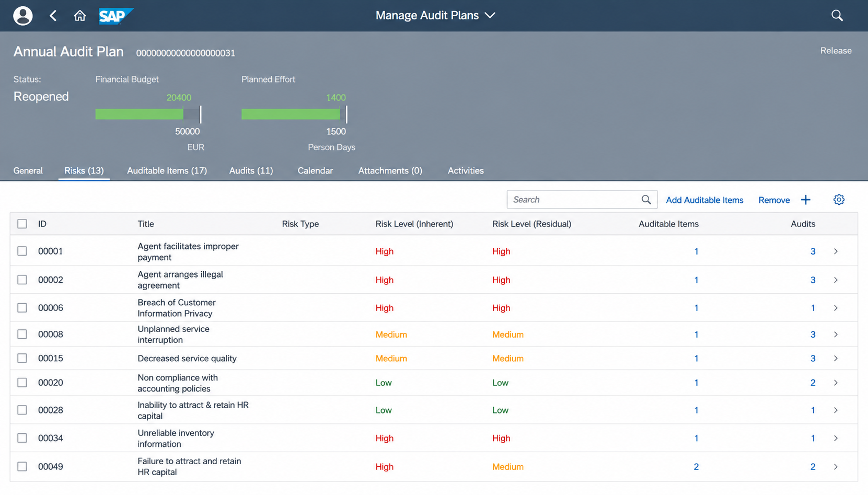Click the Audits column header
The image size is (868, 495).
[x=803, y=224]
